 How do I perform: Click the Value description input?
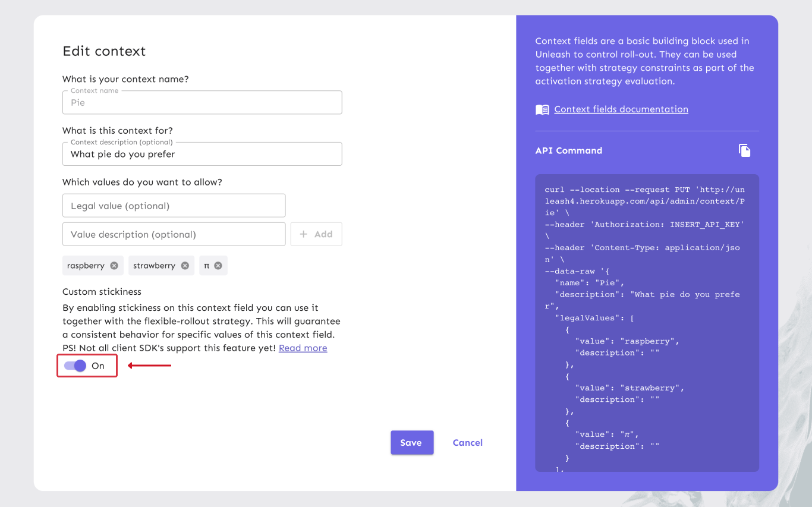click(x=174, y=234)
